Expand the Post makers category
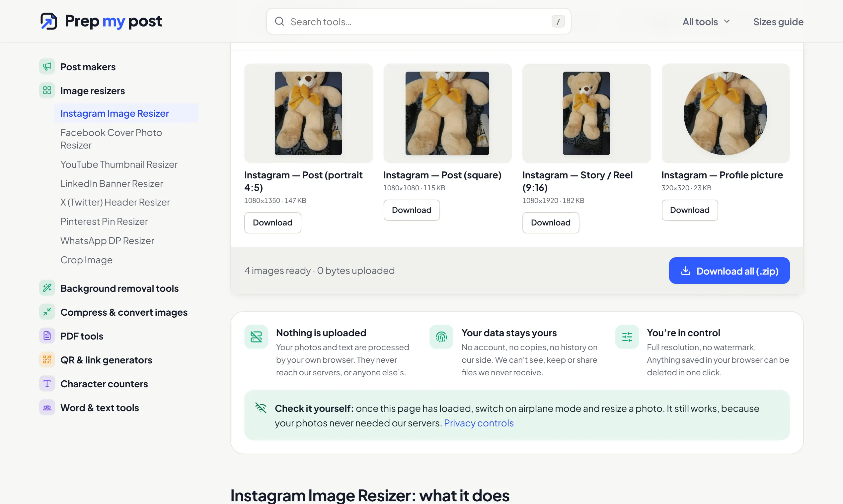Viewport: 843px width, 504px height. pos(88,67)
